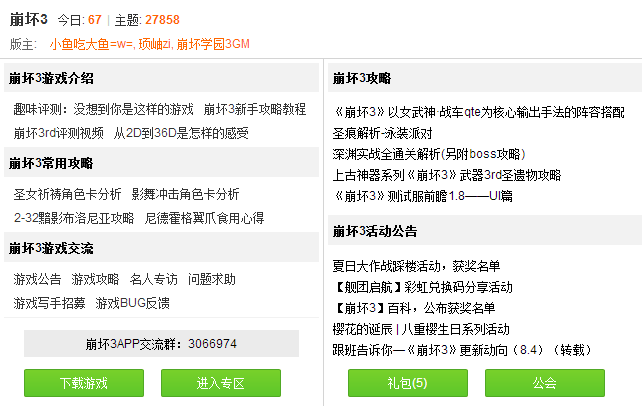Open 圣女祈祷角色卡分析 guide
Screen dimensions: 642x406
click(x=67, y=194)
